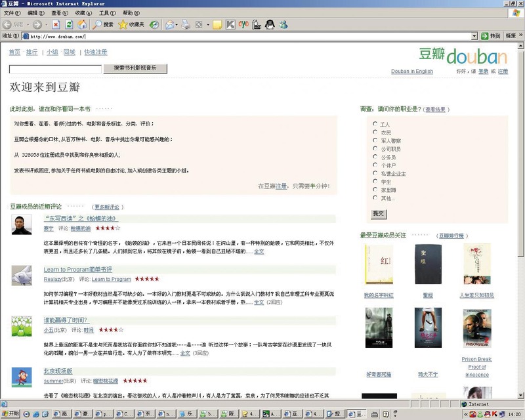
Task: Click the scrollbar down arrow
Action: [521, 395]
